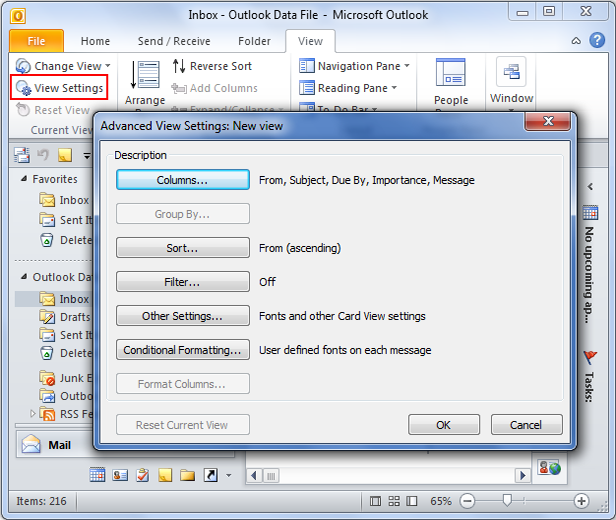The height and width of the screenshot is (520, 616).
Task: Click Reverse Sort in the ribbon
Action: (212, 66)
